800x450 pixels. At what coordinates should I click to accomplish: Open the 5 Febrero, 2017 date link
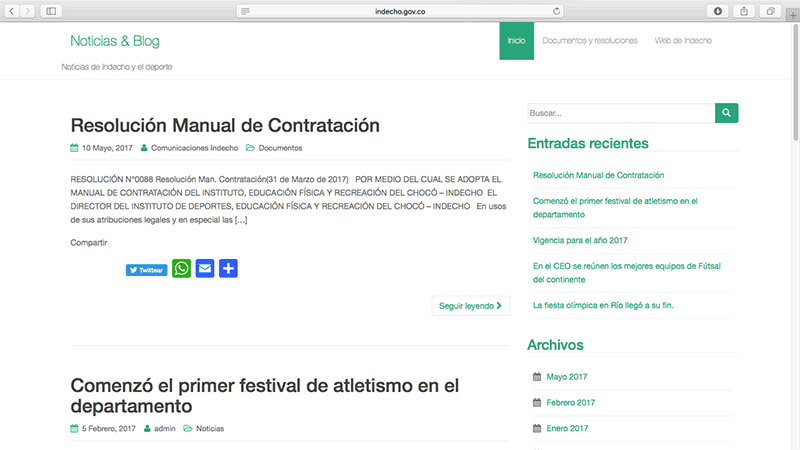coord(109,429)
